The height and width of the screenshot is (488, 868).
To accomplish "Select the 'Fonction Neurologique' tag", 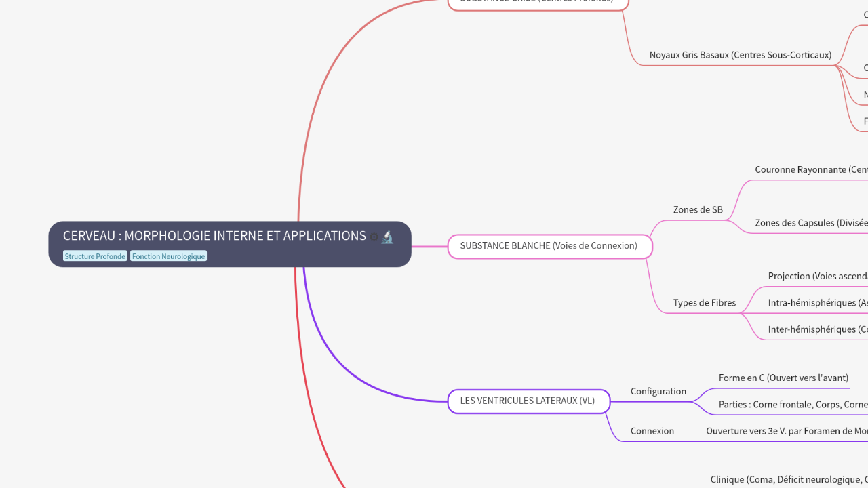I will click(x=168, y=256).
